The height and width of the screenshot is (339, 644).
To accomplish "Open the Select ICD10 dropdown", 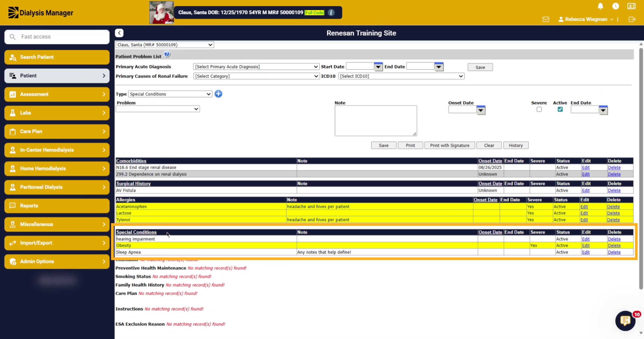I will (x=401, y=76).
